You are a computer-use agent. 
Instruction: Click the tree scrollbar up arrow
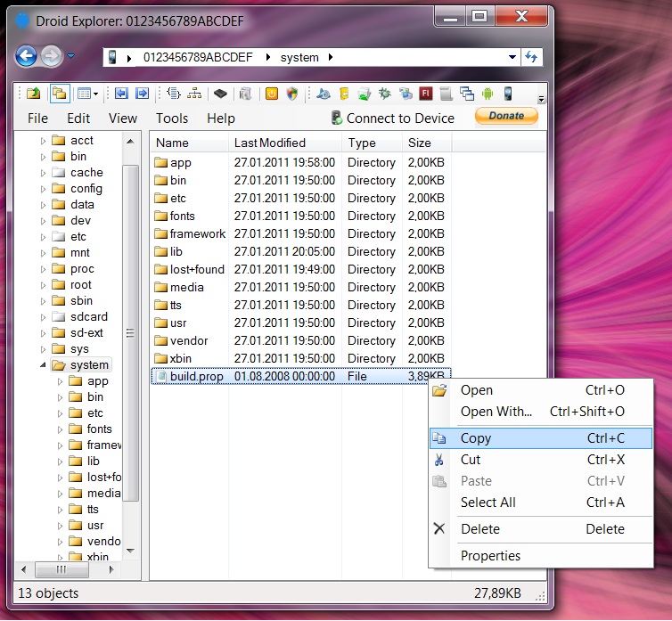(130, 142)
